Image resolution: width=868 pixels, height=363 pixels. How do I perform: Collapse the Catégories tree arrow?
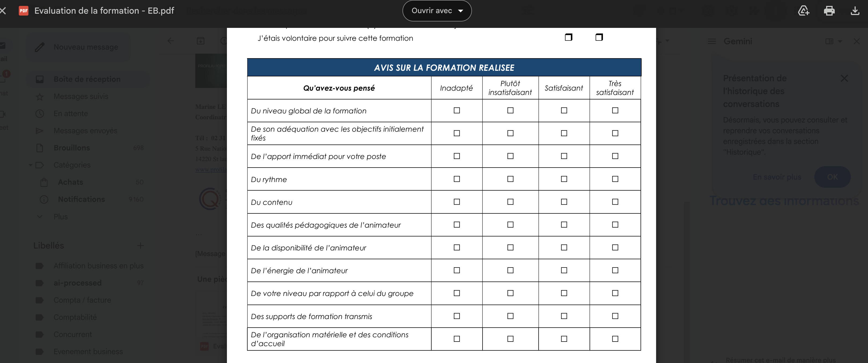point(30,165)
